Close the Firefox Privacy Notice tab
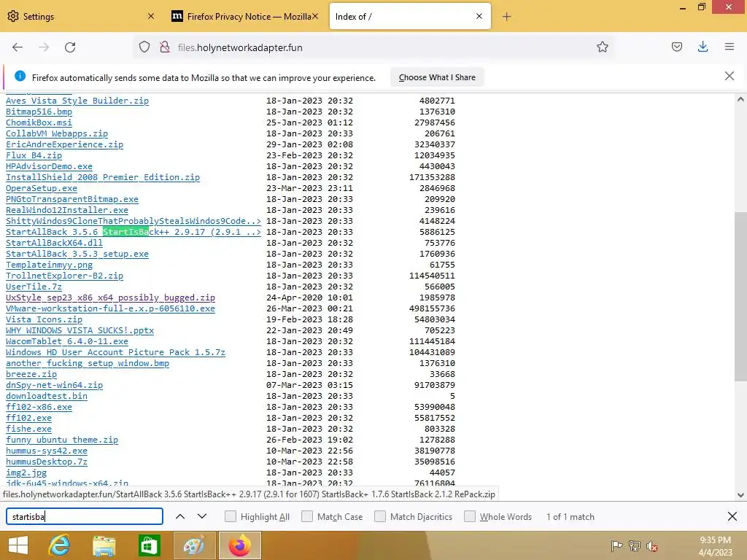 (x=315, y=16)
